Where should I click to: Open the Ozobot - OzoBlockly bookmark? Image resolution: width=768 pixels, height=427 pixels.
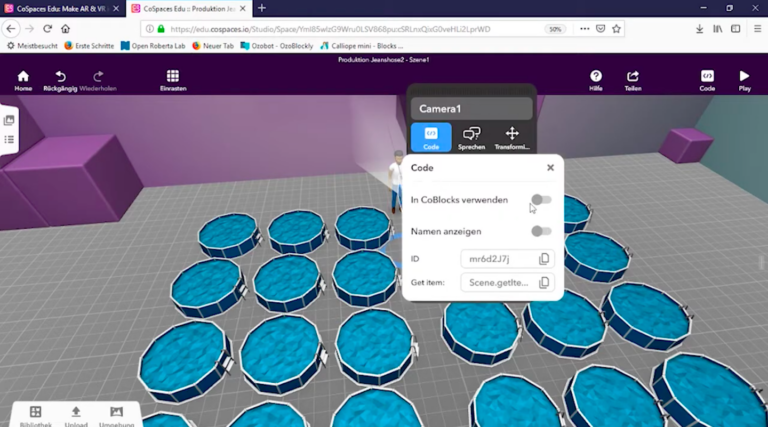click(x=277, y=46)
